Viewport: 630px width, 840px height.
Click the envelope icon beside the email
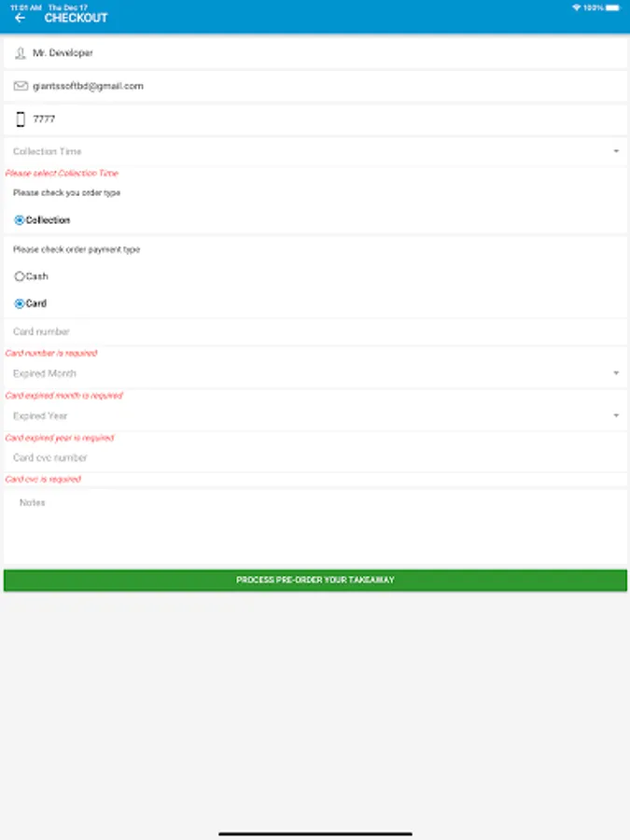(21, 86)
